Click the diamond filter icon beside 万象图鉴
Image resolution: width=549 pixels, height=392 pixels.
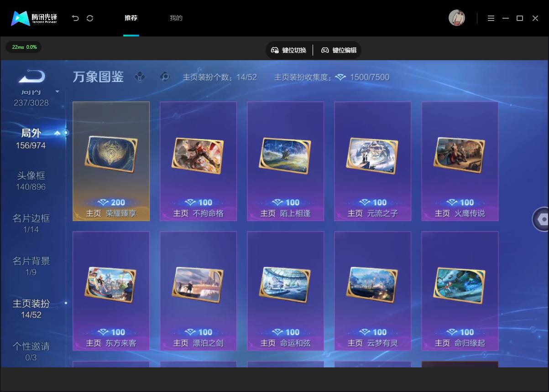[140, 77]
